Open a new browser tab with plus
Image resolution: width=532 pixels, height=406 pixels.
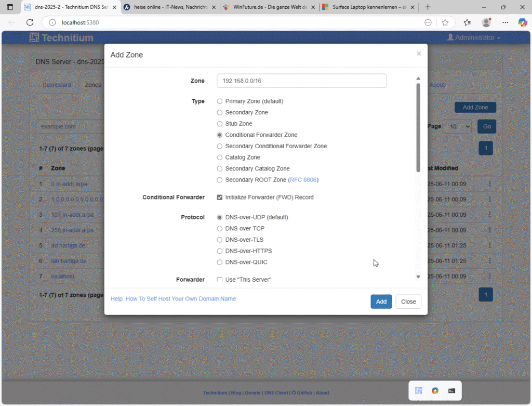coord(428,7)
